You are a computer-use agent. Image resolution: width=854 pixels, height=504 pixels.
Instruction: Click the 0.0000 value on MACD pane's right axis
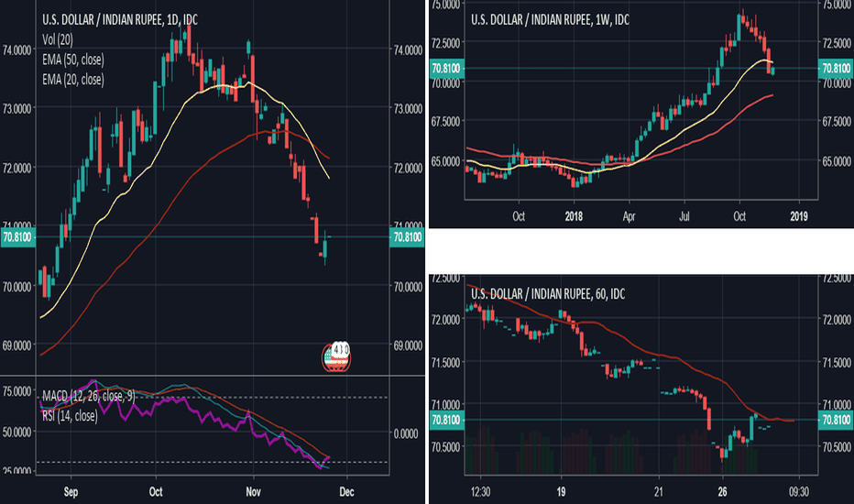[x=406, y=433]
